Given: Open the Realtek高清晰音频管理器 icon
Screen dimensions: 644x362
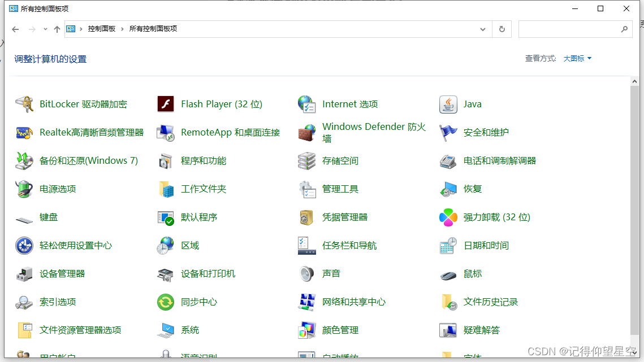Looking at the screenshot, I should [x=24, y=133].
